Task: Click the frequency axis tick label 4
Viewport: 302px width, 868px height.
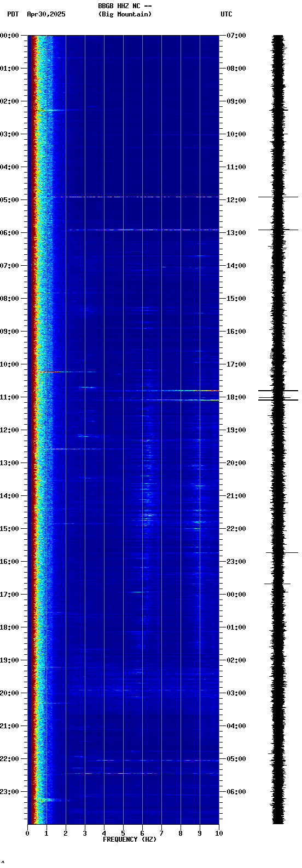Action: 104,833
